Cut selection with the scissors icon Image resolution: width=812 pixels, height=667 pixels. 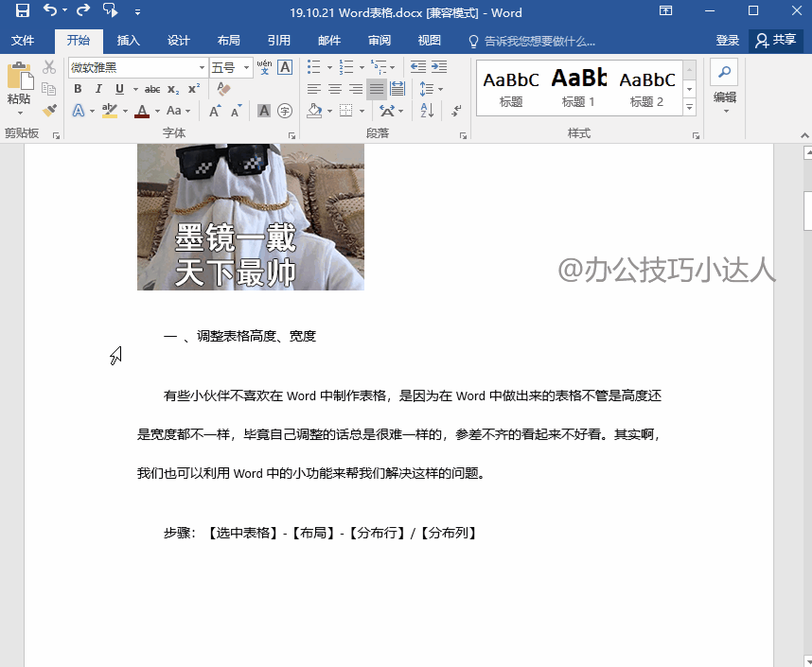pos(49,67)
